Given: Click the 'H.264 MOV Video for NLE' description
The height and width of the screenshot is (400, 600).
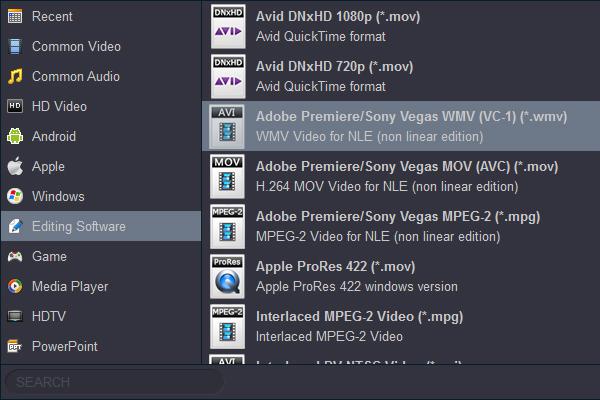Looking at the screenshot, I should pyautogui.click(x=387, y=187).
